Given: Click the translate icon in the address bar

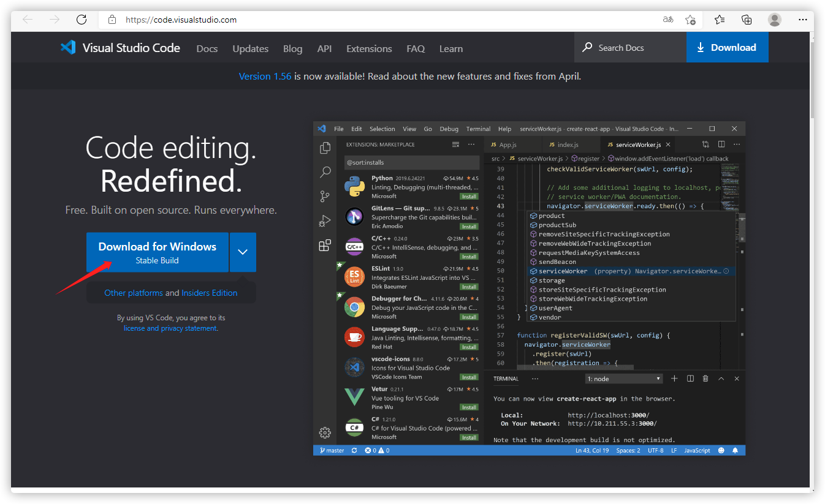Looking at the screenshot, I should click(x=668, y=20).
